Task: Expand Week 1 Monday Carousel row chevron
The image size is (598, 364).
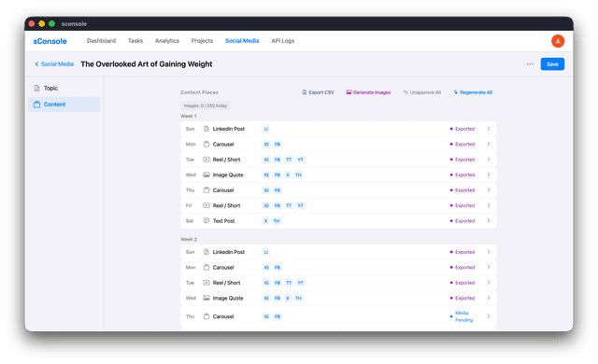Action: pyautogui.click(x=489, y=144)
